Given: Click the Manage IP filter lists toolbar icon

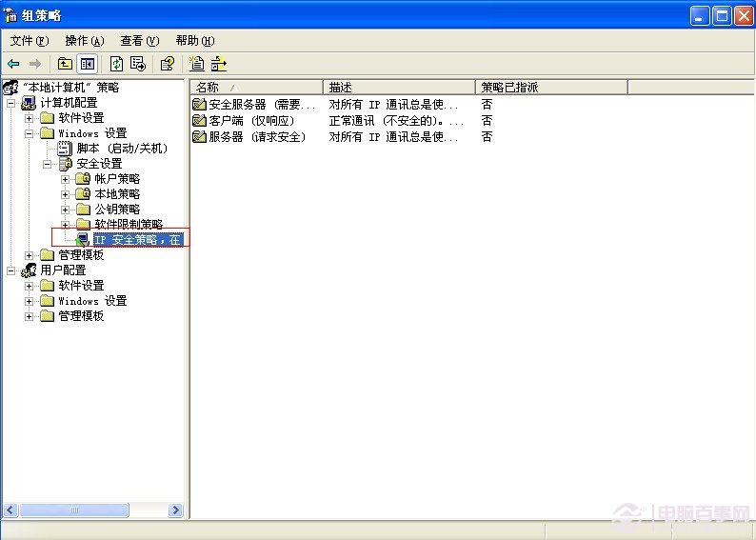Looking at the screenshot, I should [219, 64].
